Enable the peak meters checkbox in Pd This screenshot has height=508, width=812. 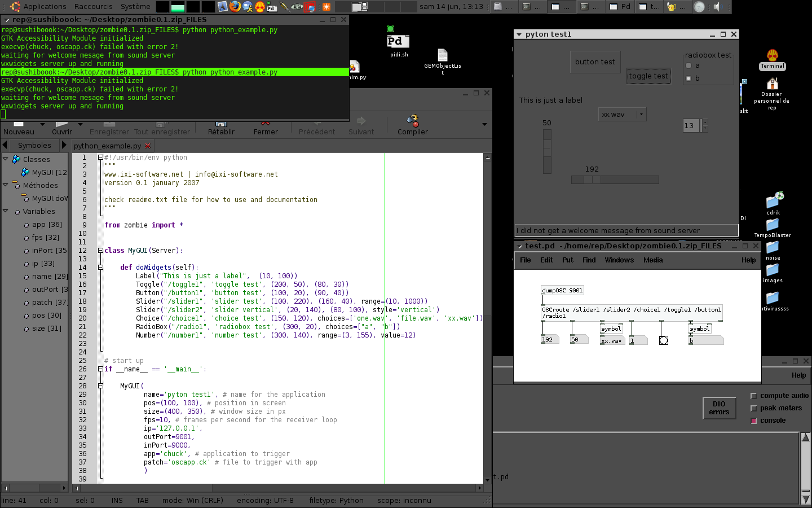(x=754, y=408)
